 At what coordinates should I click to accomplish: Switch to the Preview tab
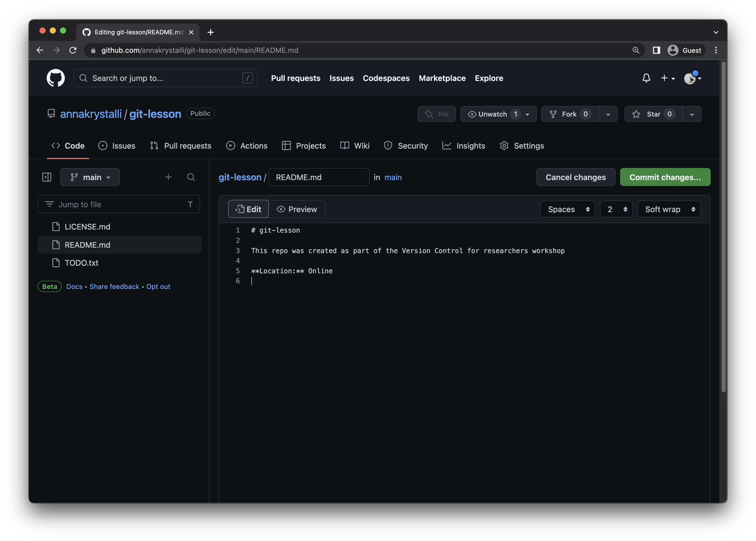297,209
